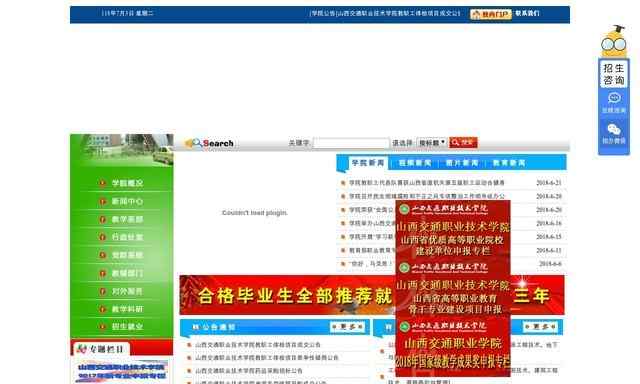Click the orange bullet icon beside 对外服务
The image size is (640, 384).
pos(102,291)
